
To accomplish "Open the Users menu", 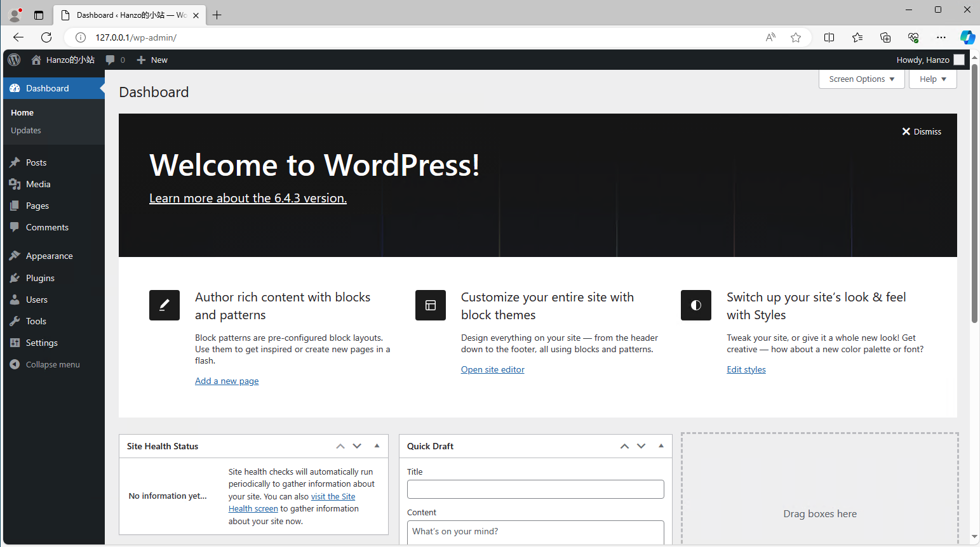I will (x=53, y=300).
